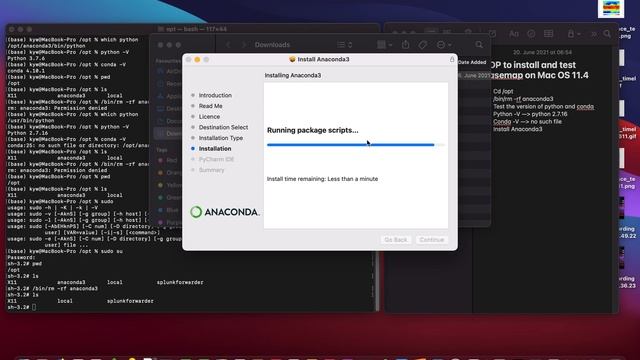Click the Notes date '20. June 2021'

pyautogui.click(x=542, y=52)
